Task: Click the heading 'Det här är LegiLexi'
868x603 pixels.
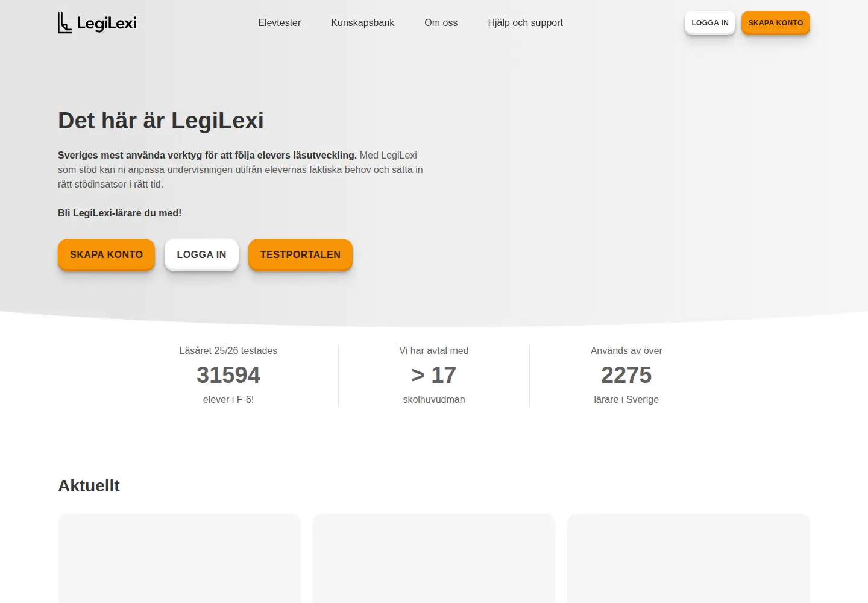Action: click(161, 121)
